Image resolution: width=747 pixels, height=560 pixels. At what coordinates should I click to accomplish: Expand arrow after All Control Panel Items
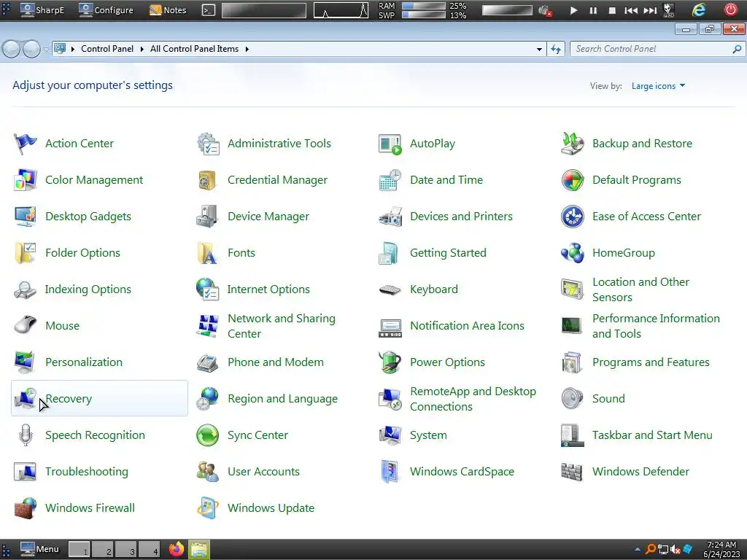tap(247, 49)
